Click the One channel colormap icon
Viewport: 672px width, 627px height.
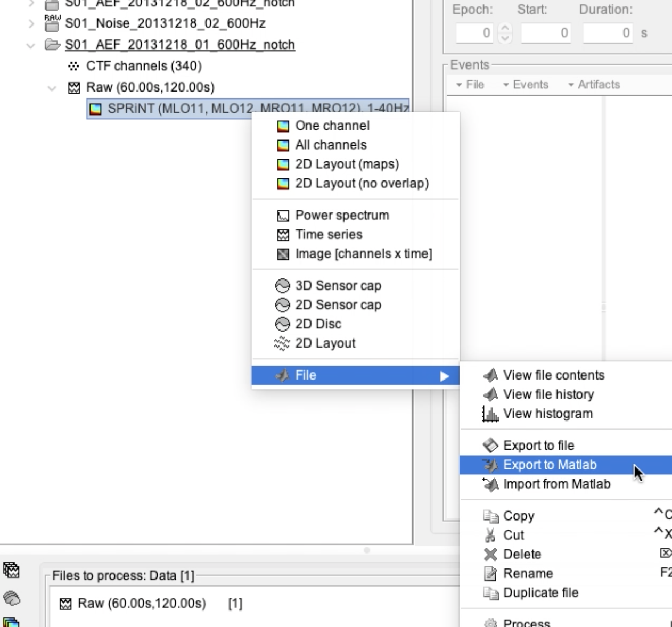tap(283, 126)
